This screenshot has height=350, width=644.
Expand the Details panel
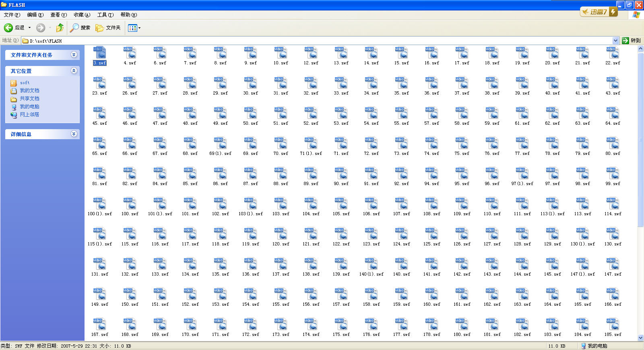point(74,134)
